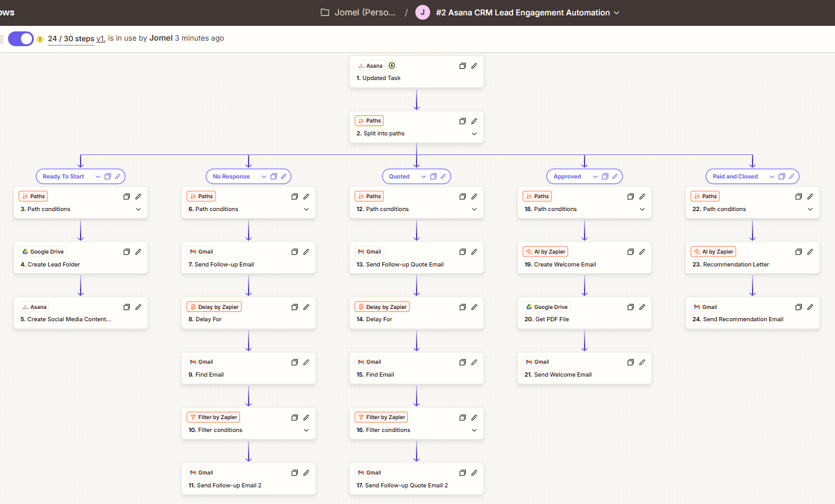Edit step 11 Send Follow-up Email 2
This screenshot has height=504, width=835.
tap(306, 473)
